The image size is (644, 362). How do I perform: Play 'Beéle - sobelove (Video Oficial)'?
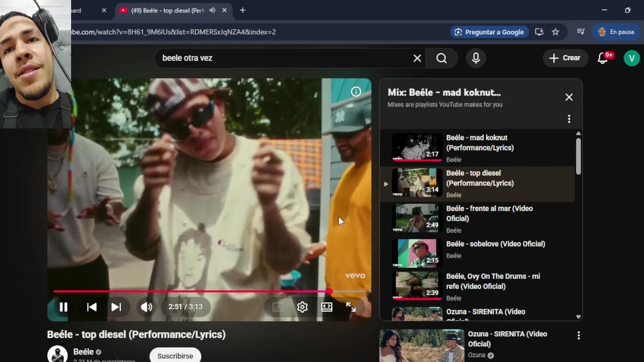tap(496, 244)
